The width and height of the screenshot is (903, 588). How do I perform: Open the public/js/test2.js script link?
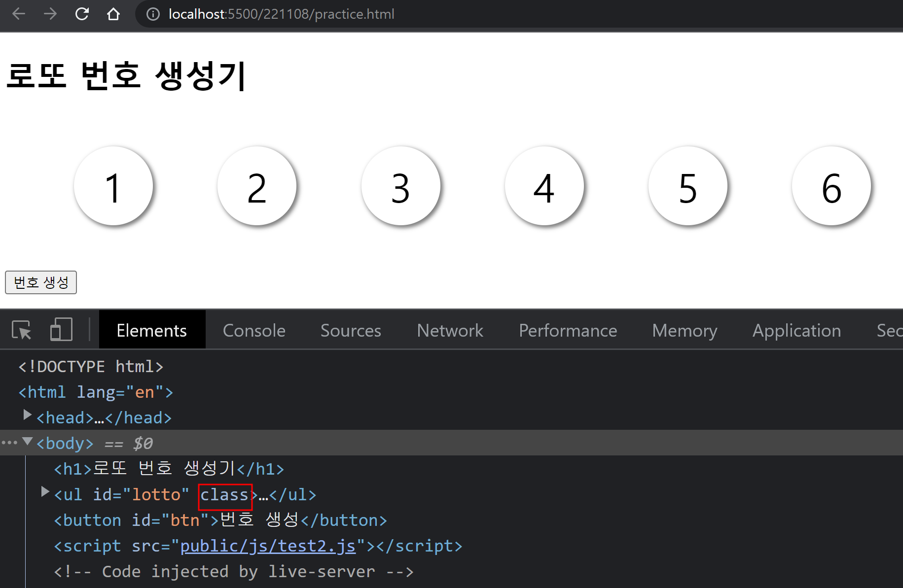point(268,546)
